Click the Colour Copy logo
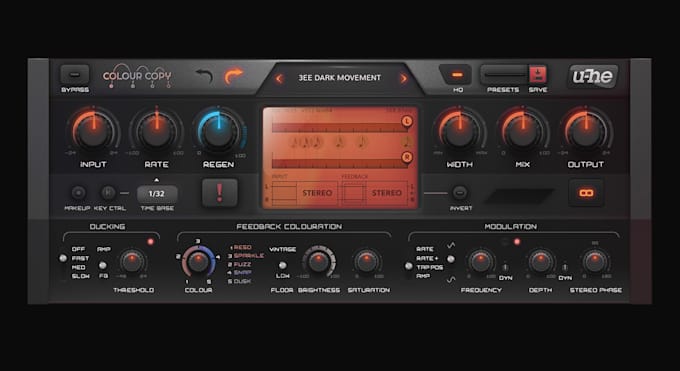 point(137,77)
